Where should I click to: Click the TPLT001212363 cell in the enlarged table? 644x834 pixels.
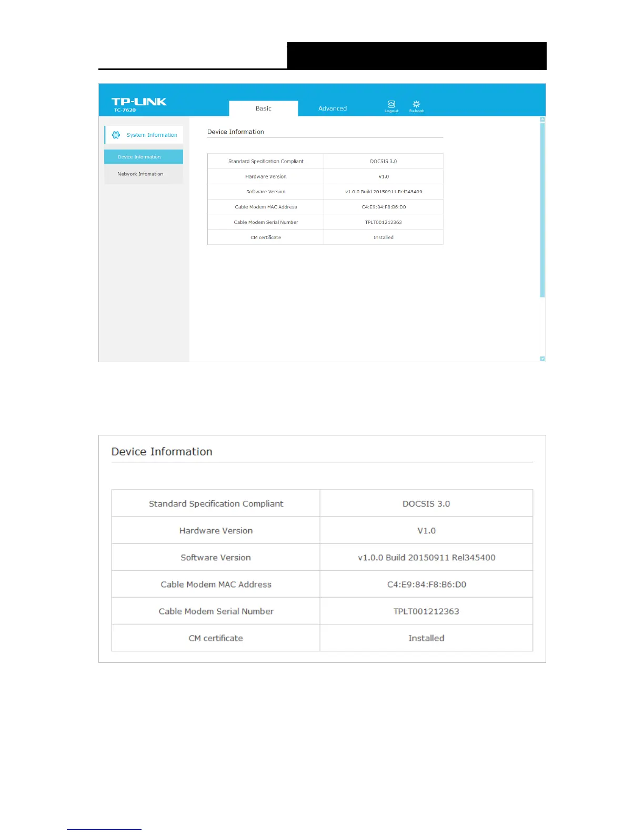[426, 611]
